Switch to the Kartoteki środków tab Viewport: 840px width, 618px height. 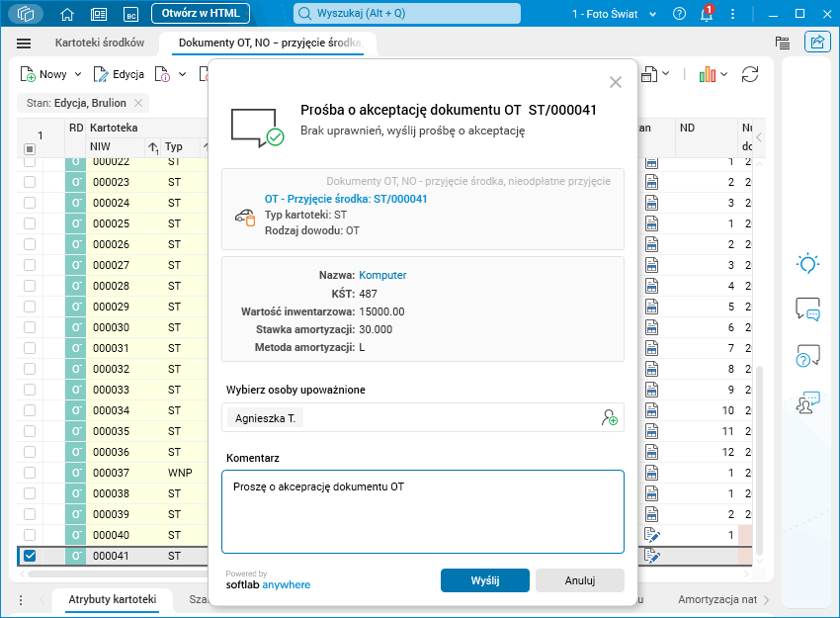tap(100, 43)
